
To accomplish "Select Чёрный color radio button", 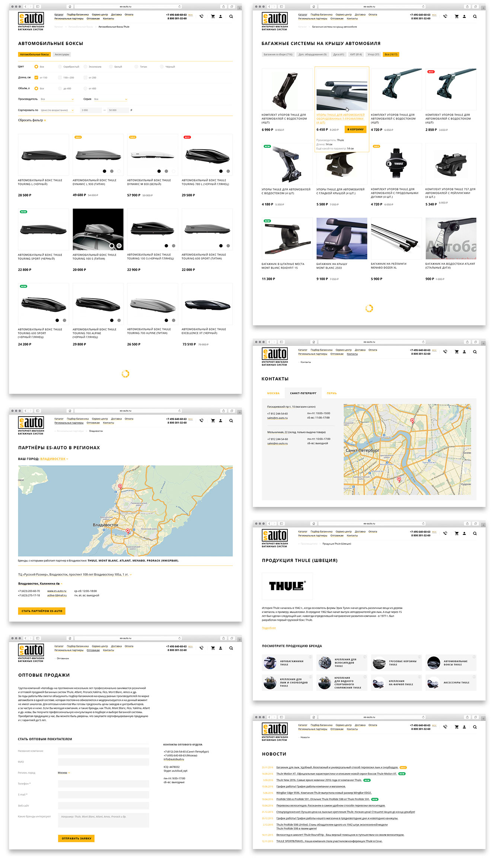I will tap(162, 67).
